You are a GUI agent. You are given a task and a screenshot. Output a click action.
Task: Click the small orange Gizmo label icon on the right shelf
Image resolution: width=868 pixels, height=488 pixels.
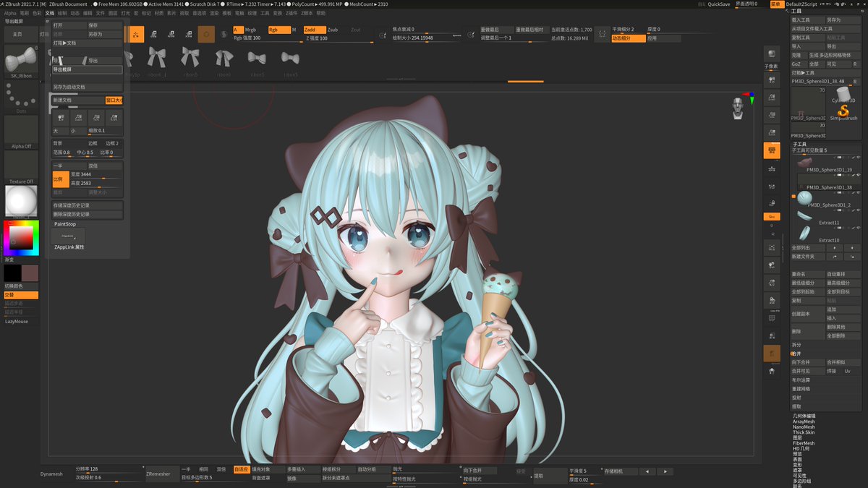[772, 217]
